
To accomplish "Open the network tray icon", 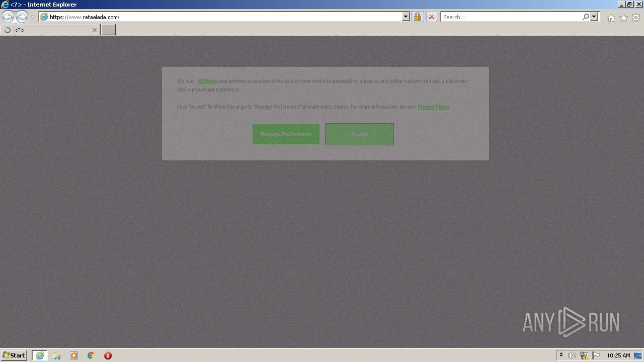I will point(584,355).
